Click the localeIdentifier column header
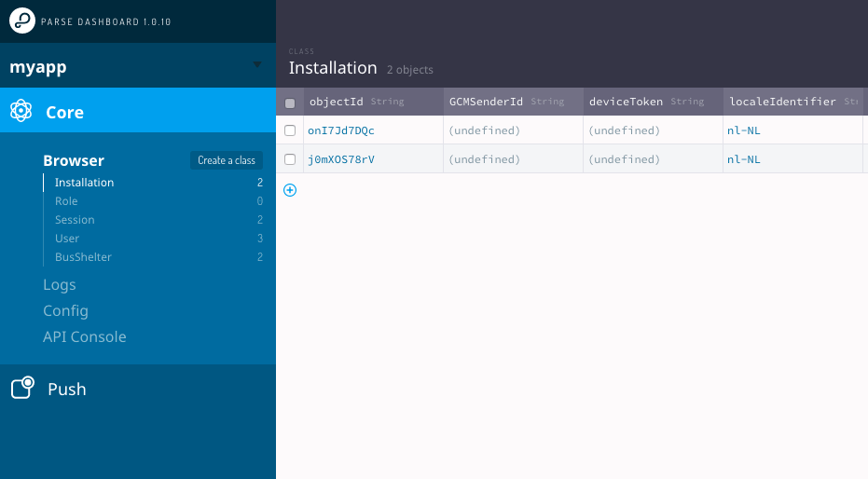The width and height of the screenshot is (868, 479). point(792,102)
